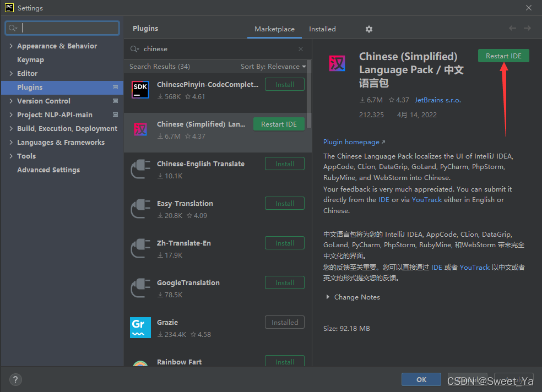Focus the settings search field
542x392 pixels.
point(63,28)
